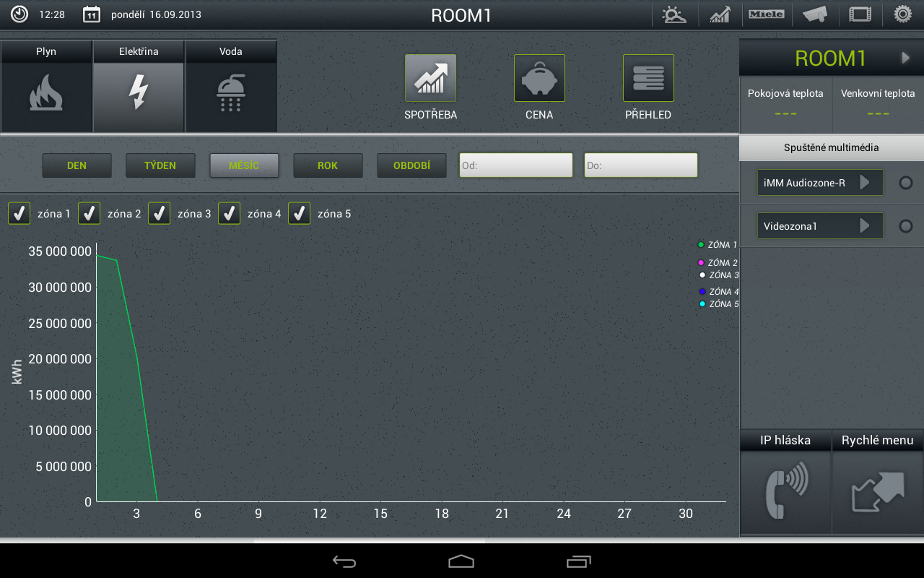The height and width of the screenshot is (578, 924).
Task: Switch the range to DEN
Action: coord(77,165)
